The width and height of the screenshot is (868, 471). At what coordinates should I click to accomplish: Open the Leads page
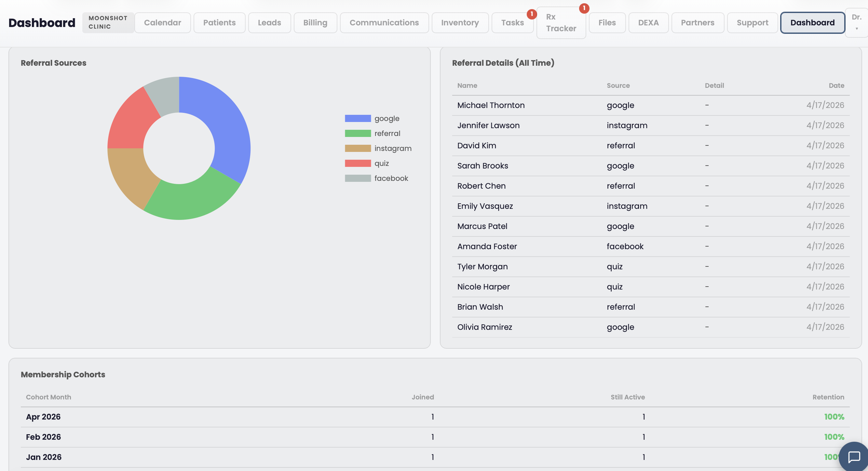pyautogui.click(x=269, y=22)
